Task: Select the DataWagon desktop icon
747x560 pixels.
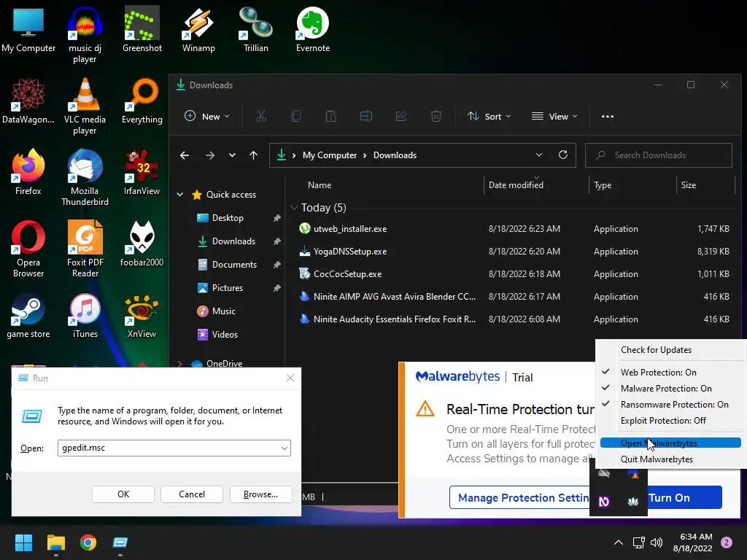Action: [x=28, y=101]
